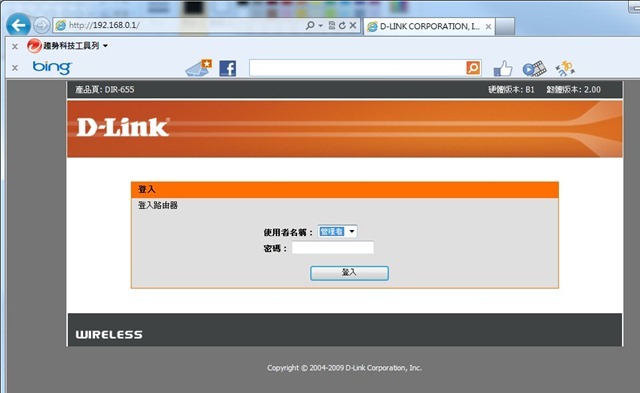Image resolution: width=640 pixels, height=393 pixels.
Task: Click the compatibility view icon in address bar
Action: tap(331, 25)
